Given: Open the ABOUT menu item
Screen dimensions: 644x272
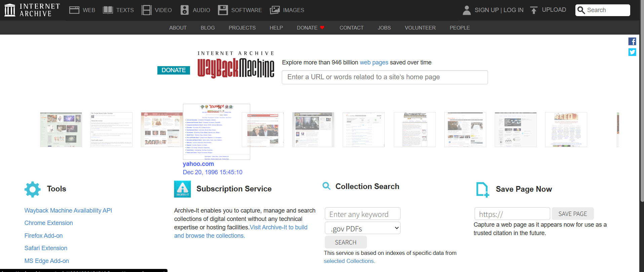Looking at the screenshot, I should pyautogui.click(x=178, y=28).
